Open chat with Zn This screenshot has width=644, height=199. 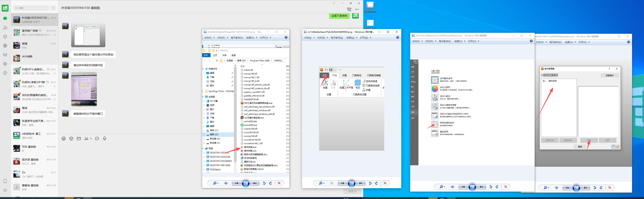(x=35, y=174)
